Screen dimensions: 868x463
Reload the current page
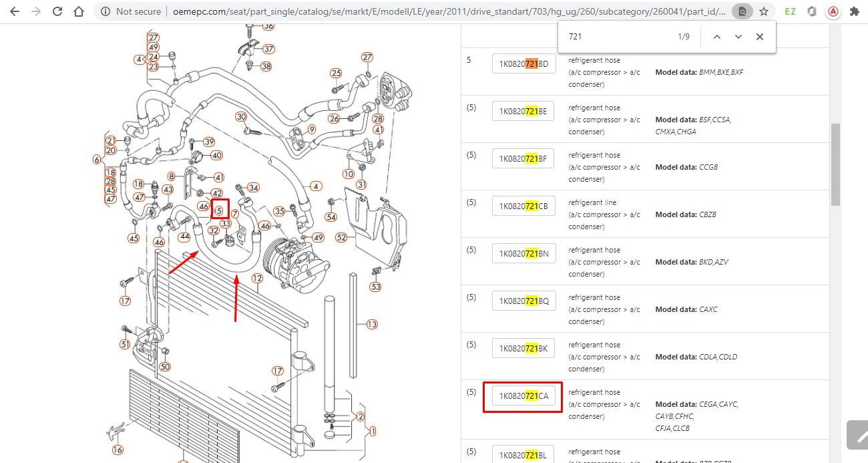click(57, 11)
